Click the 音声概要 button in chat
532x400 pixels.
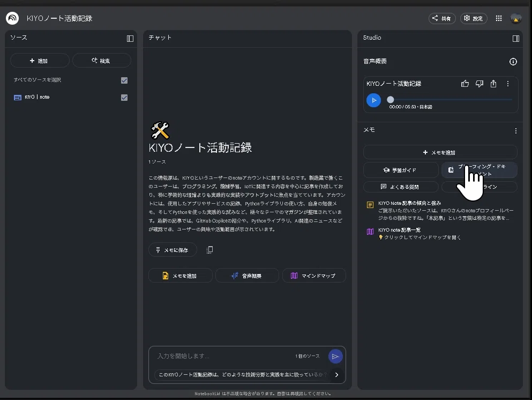pos(247,276)
